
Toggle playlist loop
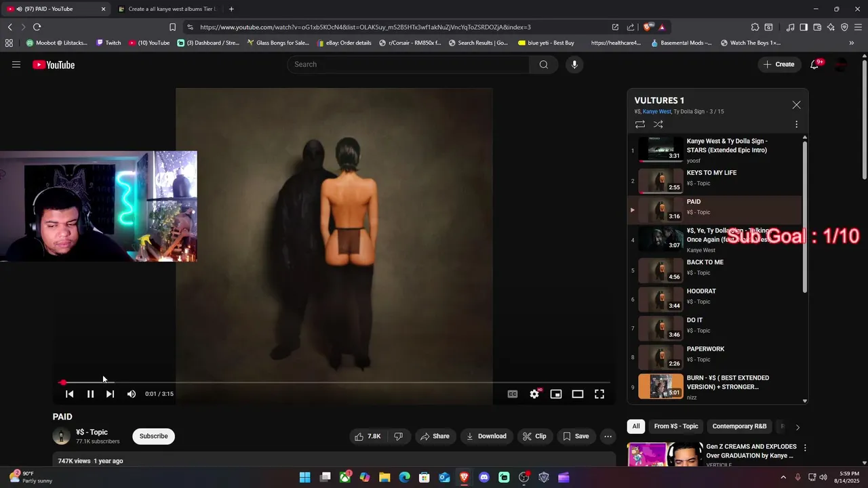(639, 125)
